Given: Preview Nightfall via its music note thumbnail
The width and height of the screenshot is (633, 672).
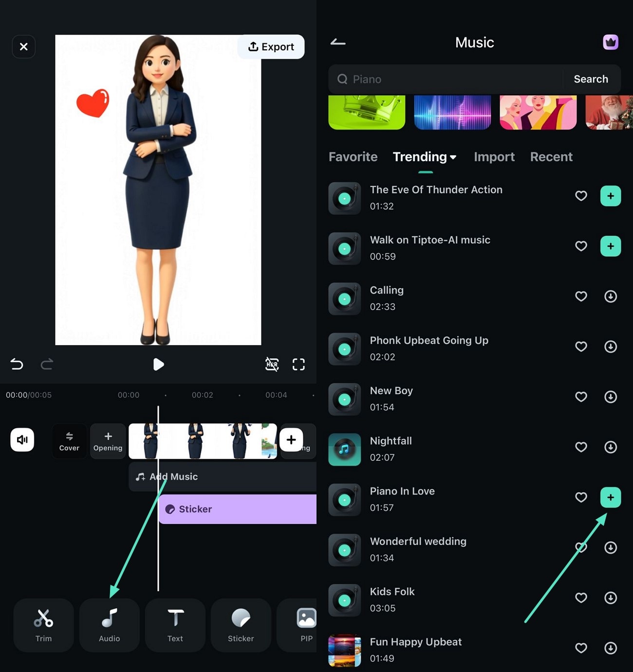Looking at the screenshot, I should coord(345,449).
